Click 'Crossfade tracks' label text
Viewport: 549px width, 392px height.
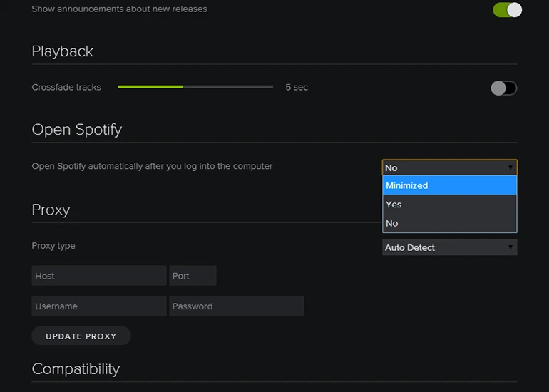(x=66, y=87)
